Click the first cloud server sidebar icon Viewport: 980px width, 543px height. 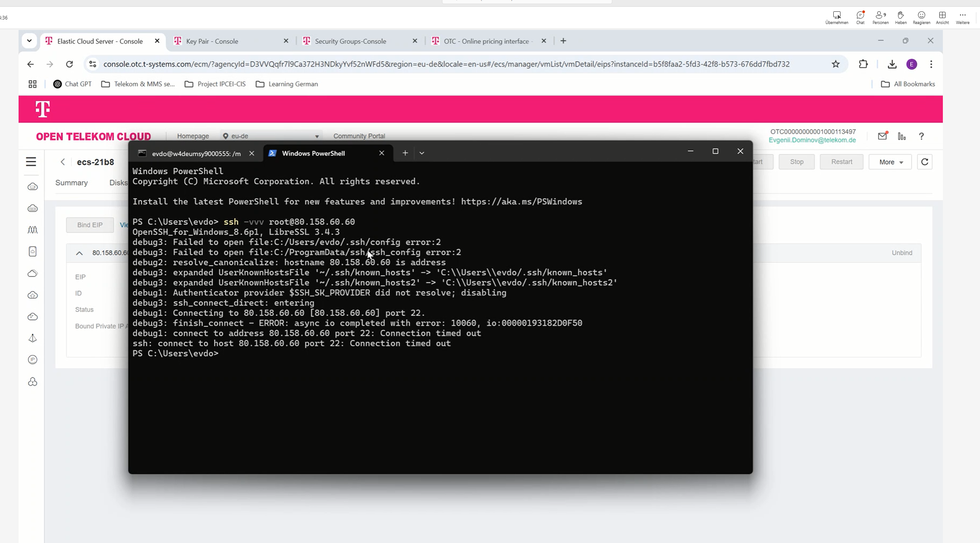[33, 187]
